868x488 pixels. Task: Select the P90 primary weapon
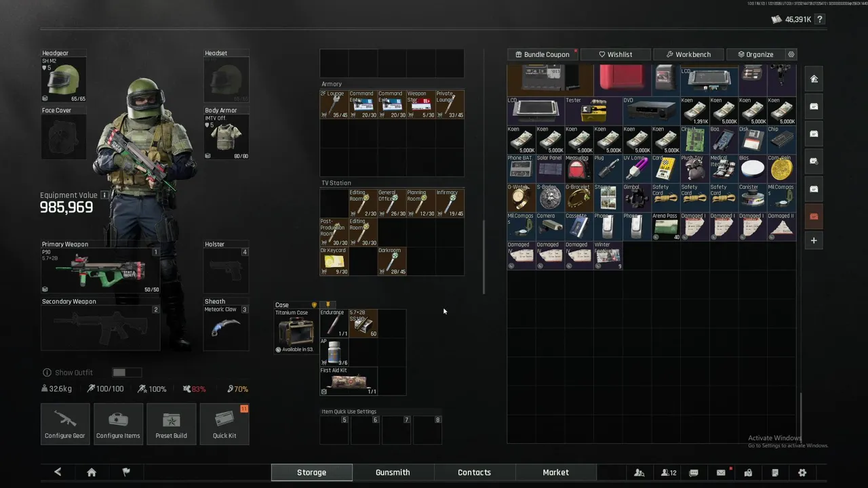point(100,270)
